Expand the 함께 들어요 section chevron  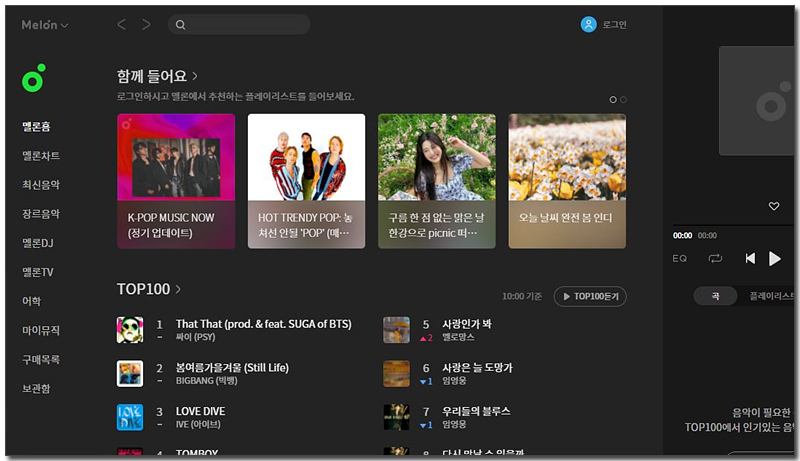(x=195, y=76)
